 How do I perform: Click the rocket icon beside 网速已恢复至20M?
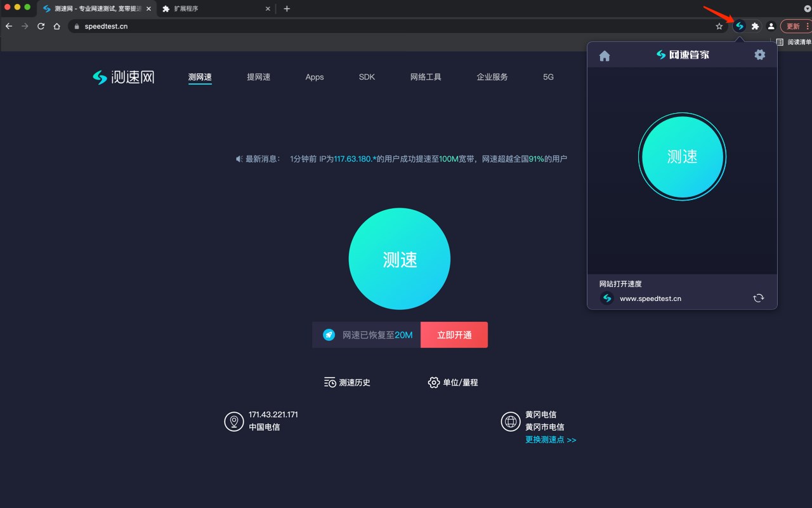pos(329,335)
